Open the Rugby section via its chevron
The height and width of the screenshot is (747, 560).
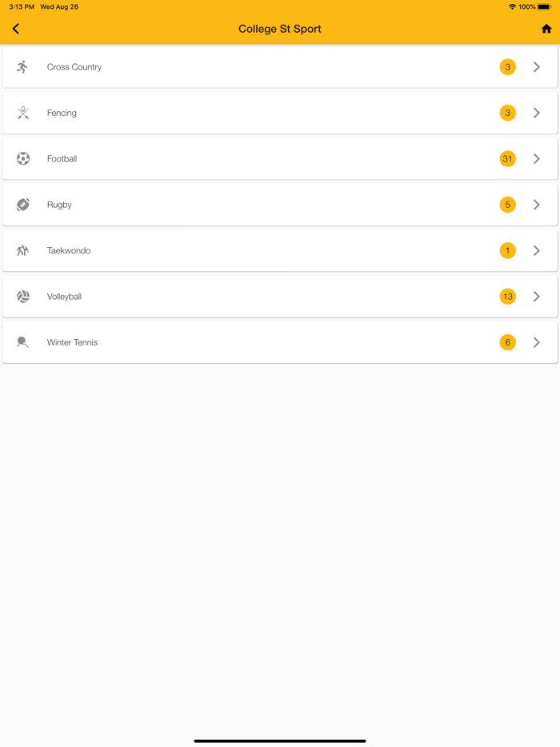tap(537, 205)
